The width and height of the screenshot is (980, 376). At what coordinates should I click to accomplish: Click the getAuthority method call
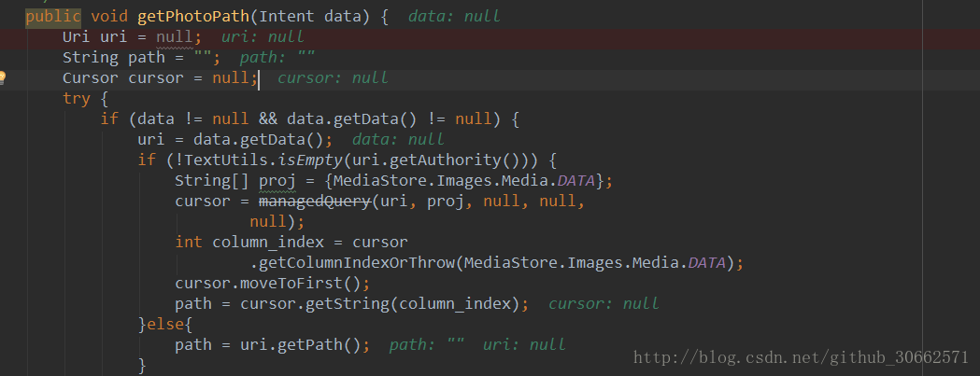point(445,160)
